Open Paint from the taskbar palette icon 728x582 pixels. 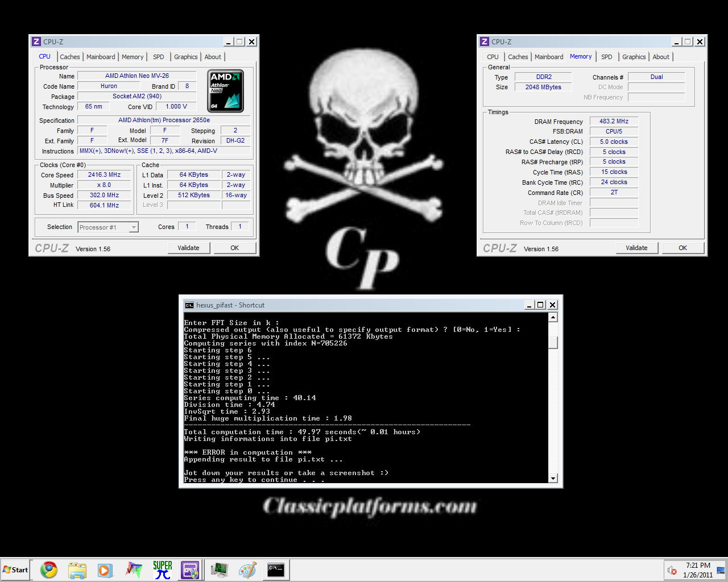[x=247, y=569]
